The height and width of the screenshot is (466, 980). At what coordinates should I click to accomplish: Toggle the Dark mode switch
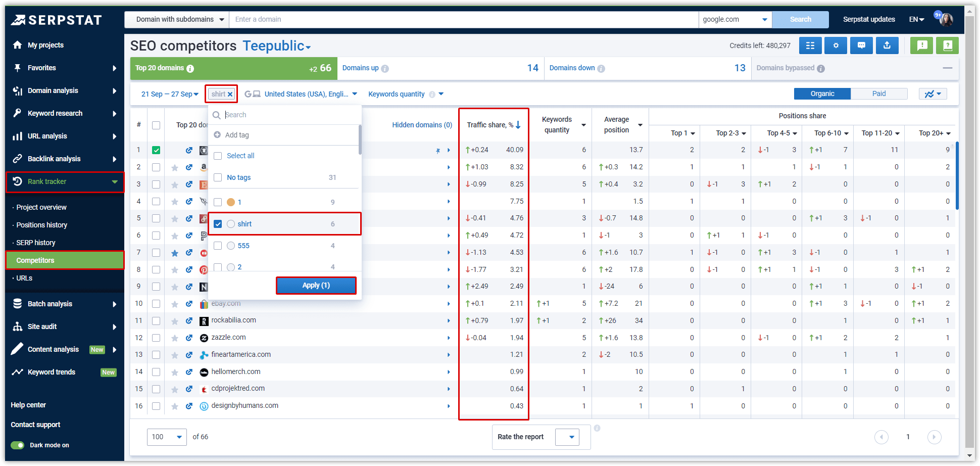(x=18, y=445)
